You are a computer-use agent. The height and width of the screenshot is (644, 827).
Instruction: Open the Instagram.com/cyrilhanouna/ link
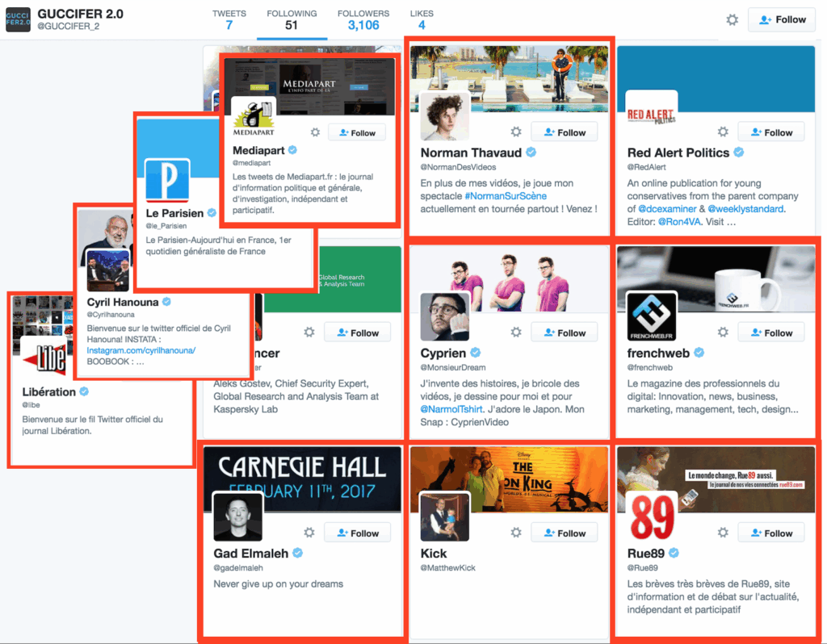click(x=141, y=350)
